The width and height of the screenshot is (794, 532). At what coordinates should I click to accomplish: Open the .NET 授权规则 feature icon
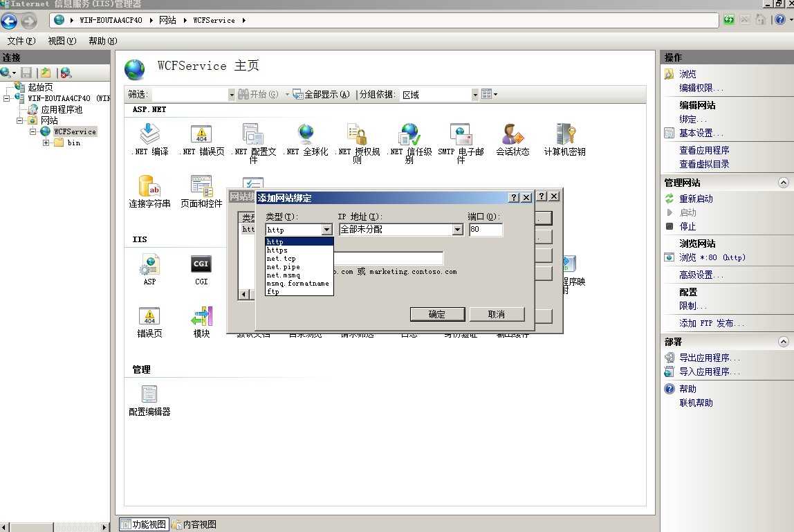point(358,143)
